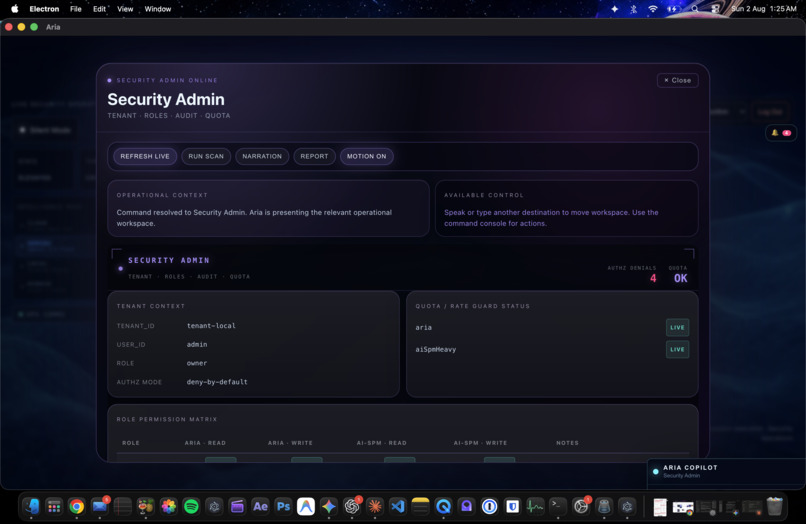Open the Edit menu
Viewport: 806px width, 524px height.
pyautogui.click(x=99, y=9)
